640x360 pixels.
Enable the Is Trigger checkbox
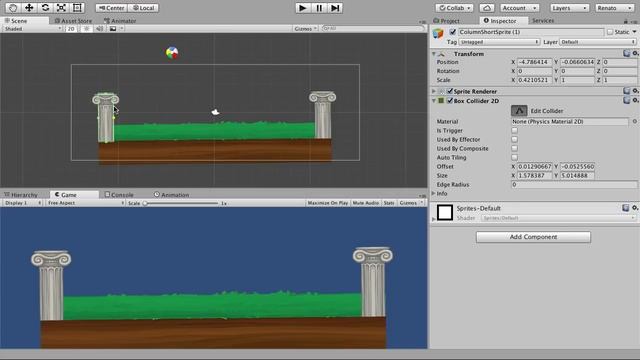(x=514, y=130)
